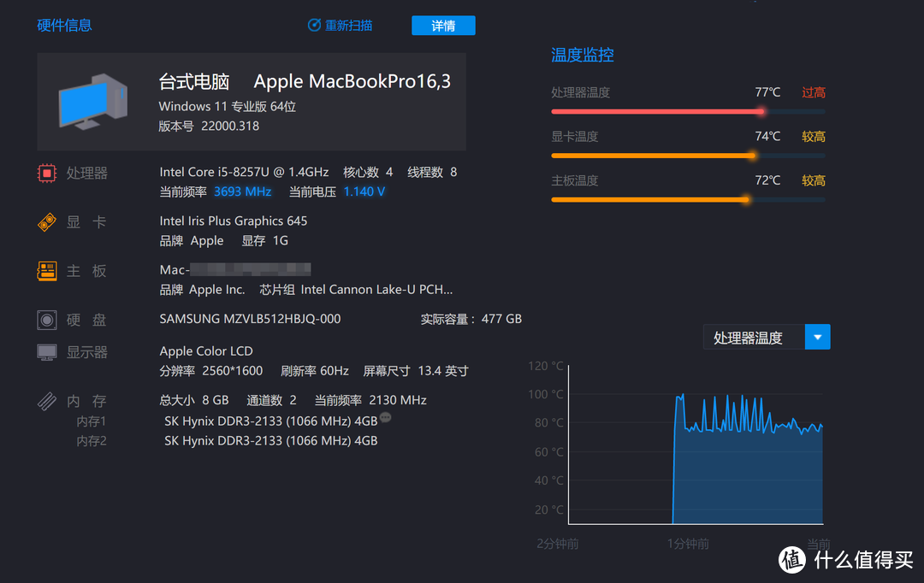This screenshot has width=924, height=583.
Task: Open the 硬盘 section icon
Action: [x=47, y=320]
